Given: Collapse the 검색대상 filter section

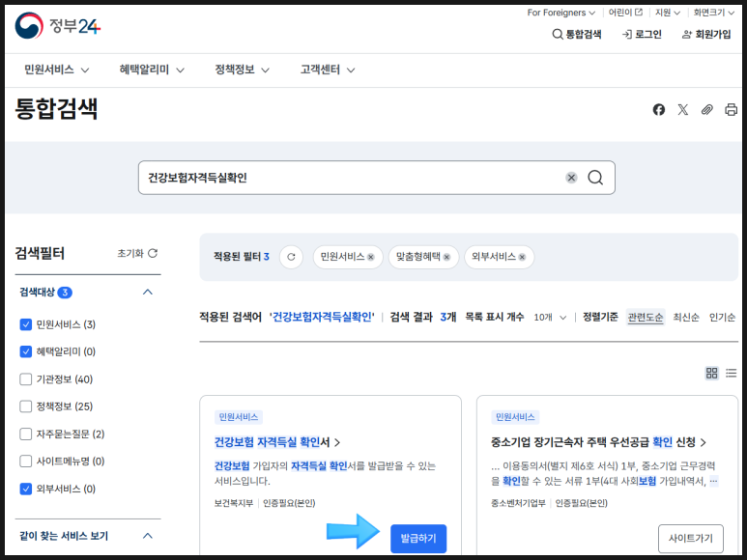Looking at the screenshot, I should (x=148, y=293).
